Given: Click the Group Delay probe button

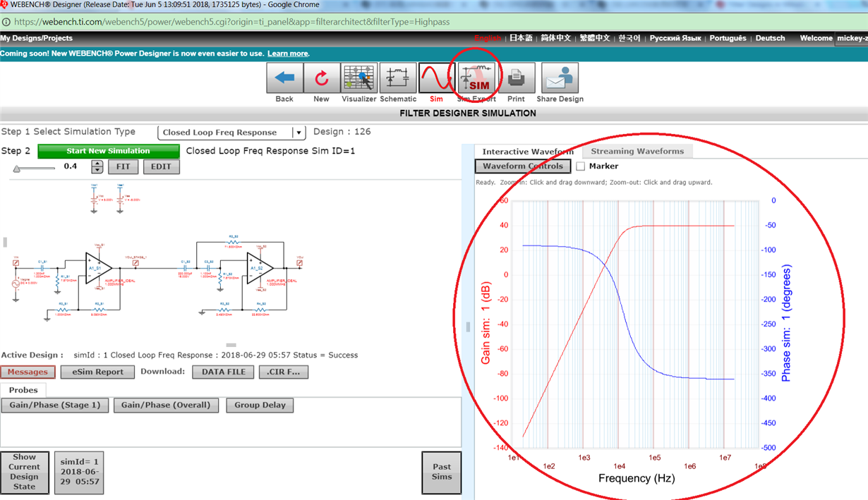Looking at the screenshot, I should [260, 406].
